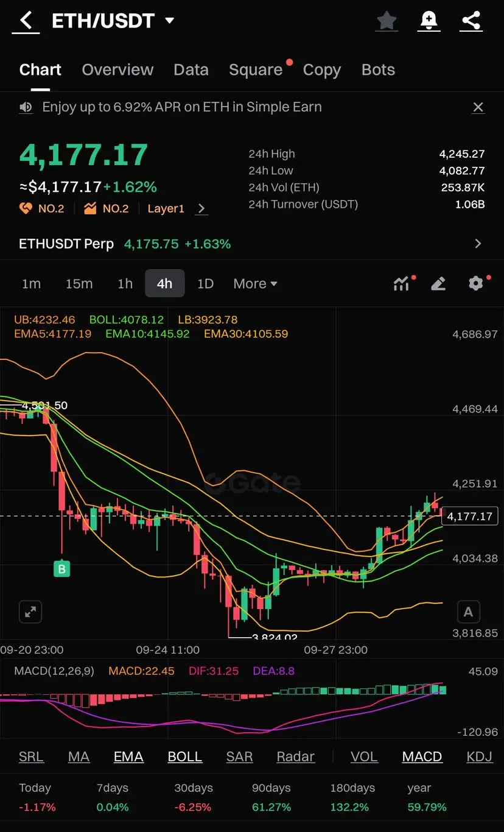This screenshot has width=504, height=832.
Task: Tap the current price label 4,177.17 on axis
Action: coord(469,516)
